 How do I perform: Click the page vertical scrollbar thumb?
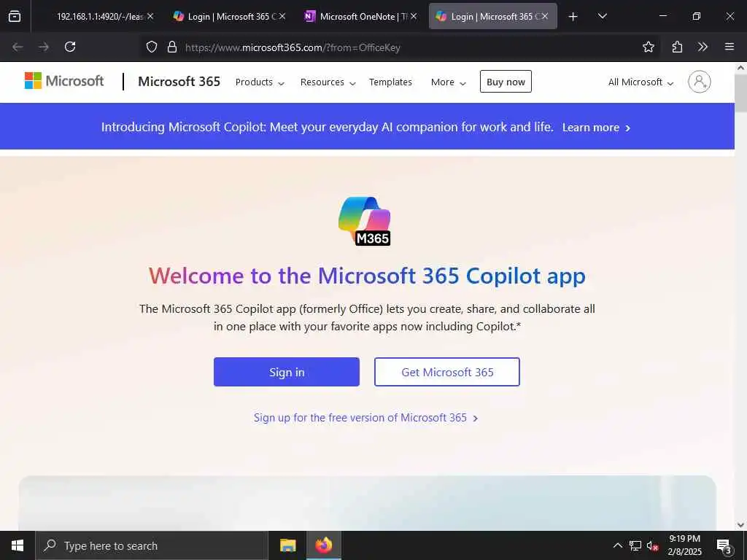[x=741, y=93]
